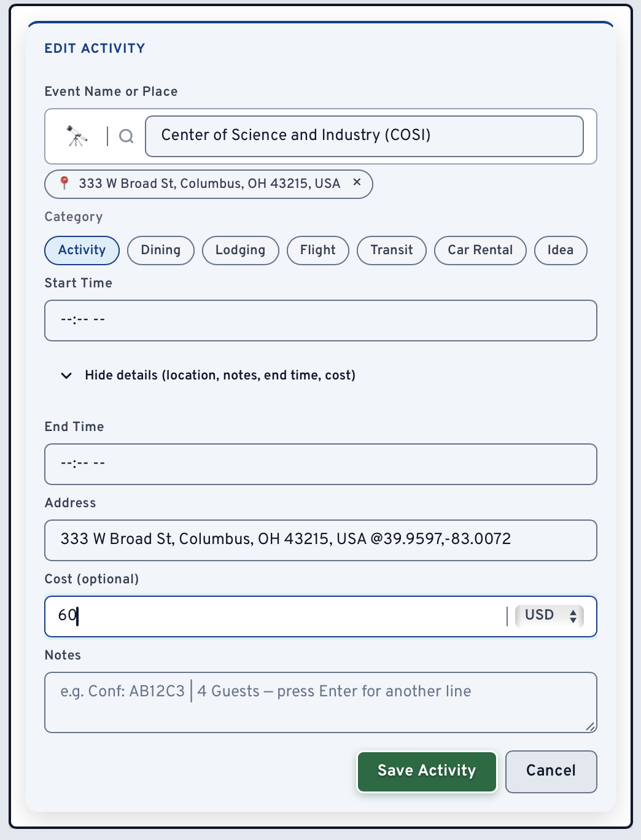Select the Activity category
This screenshot has width=641, height=840.
point(82,251)
